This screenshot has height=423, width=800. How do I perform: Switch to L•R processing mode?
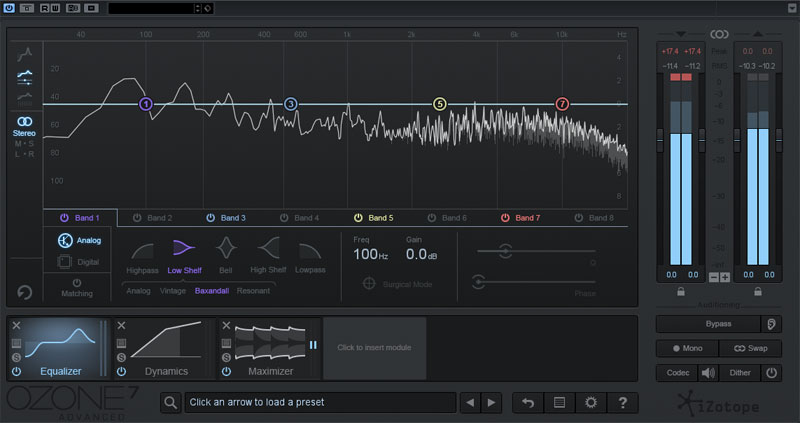(x=24, y=154)
